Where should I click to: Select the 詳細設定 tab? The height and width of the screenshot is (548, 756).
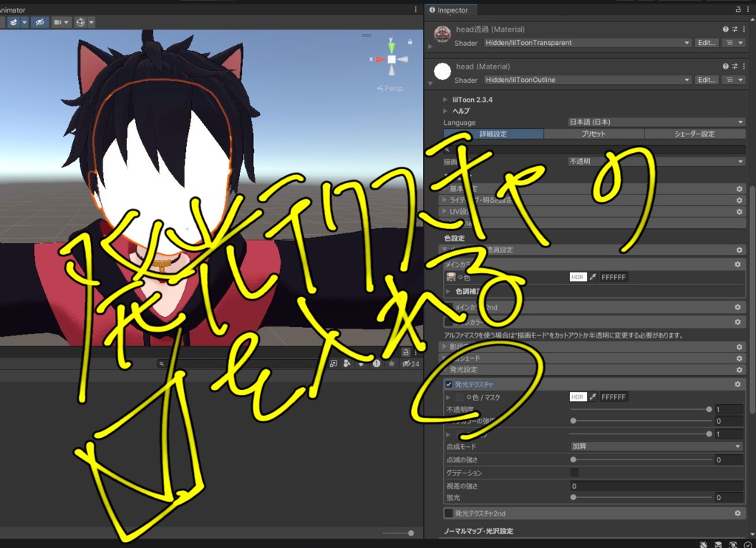click(493, 134)
